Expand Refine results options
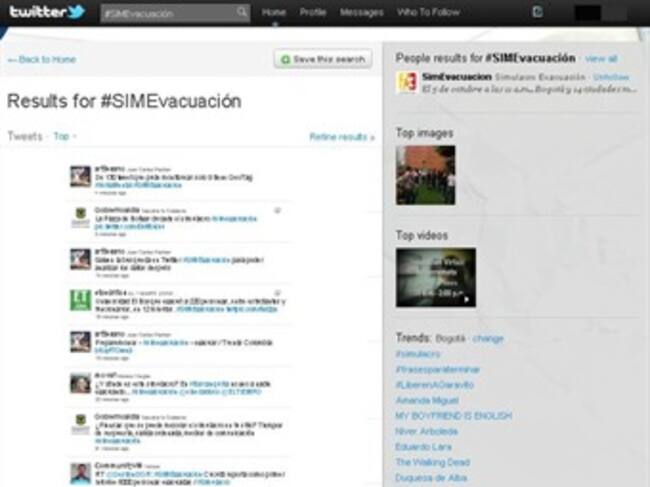 pos(341,136)
